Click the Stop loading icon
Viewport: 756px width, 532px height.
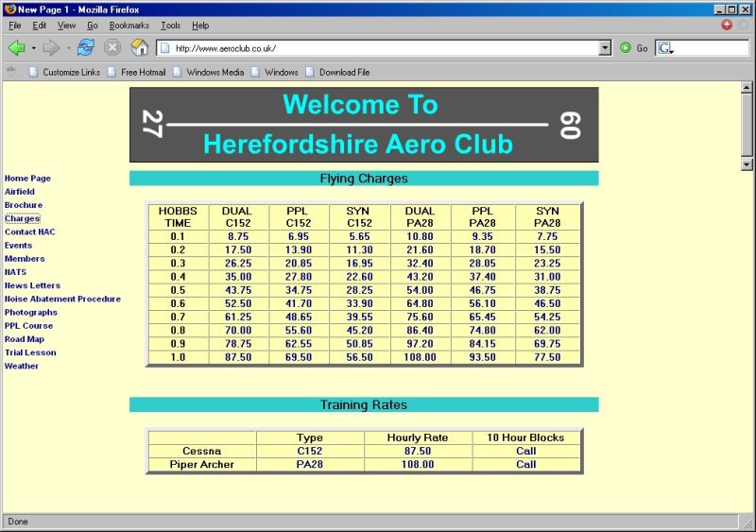point(112,47)
